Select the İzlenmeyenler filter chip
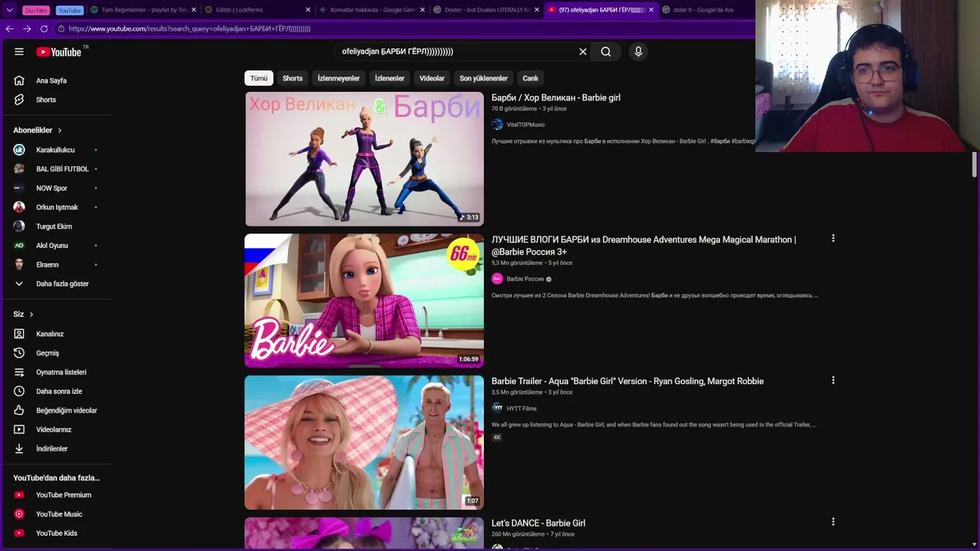 (338, 78)
